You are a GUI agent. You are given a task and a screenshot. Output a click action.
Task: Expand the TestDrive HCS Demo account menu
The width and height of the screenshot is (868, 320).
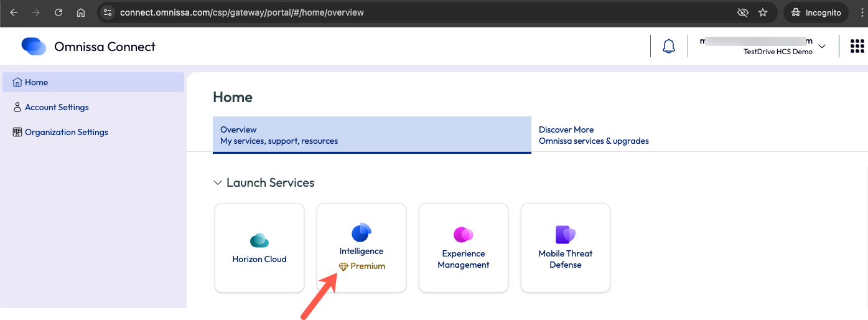(822, 46)
